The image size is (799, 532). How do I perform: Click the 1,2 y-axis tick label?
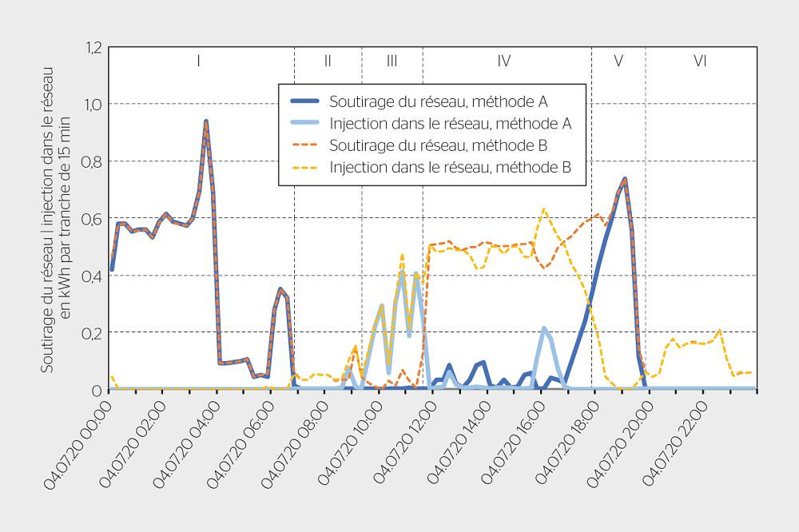pos(93,48)
